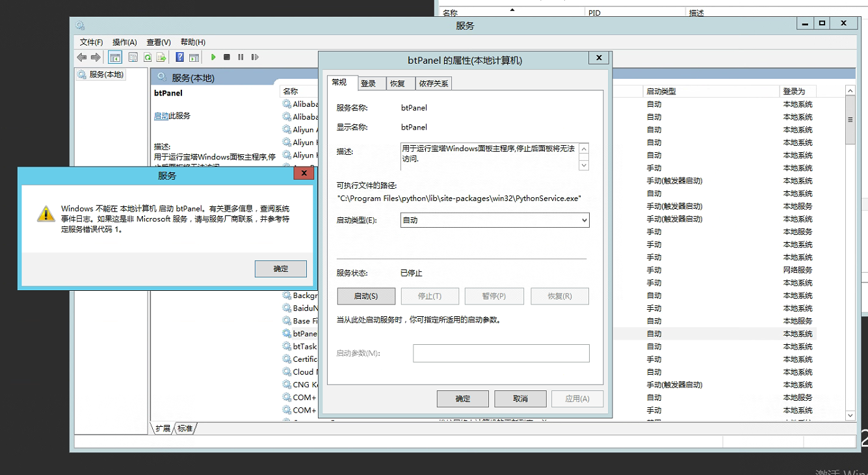Switch to the 登录 tab
This screenshot has height=475, width=868.
pyautogui.click(x=371, y=83)
